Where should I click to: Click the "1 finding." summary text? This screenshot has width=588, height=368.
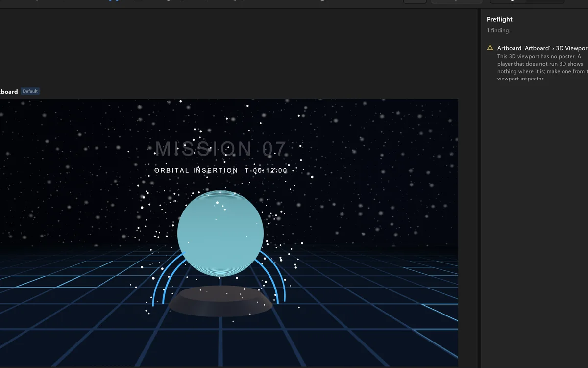[498, 30]
